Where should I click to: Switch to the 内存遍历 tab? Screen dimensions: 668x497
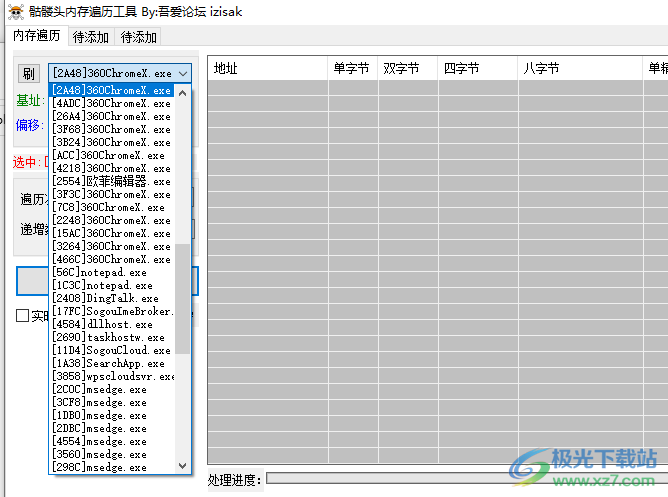tap(37, 37)
